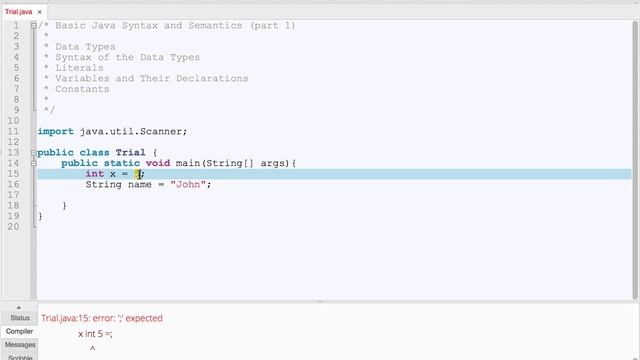The height and width of the screenshot is (360, 640).
Task: Click the comment "Variables and Their Declarations"
Action: coord(152,78)
